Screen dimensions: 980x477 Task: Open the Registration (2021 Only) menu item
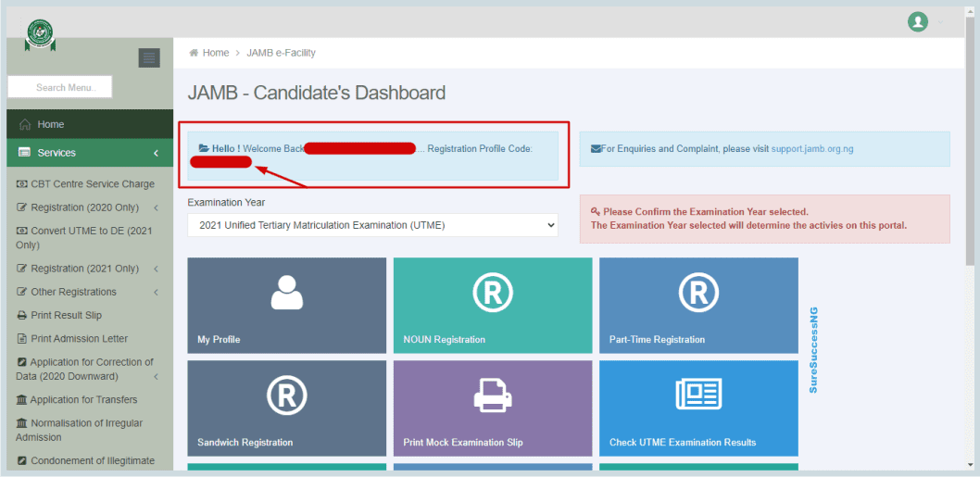point(85,269)
